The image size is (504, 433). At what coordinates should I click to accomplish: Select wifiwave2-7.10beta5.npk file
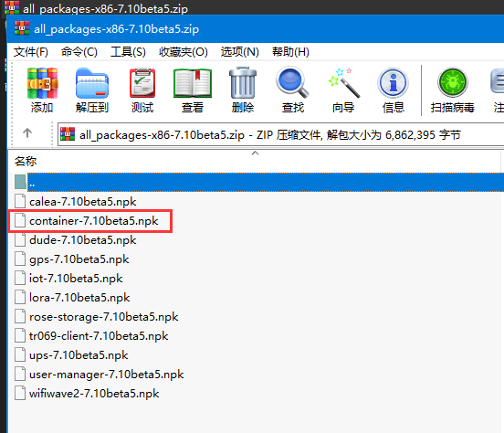pos(94,394)
